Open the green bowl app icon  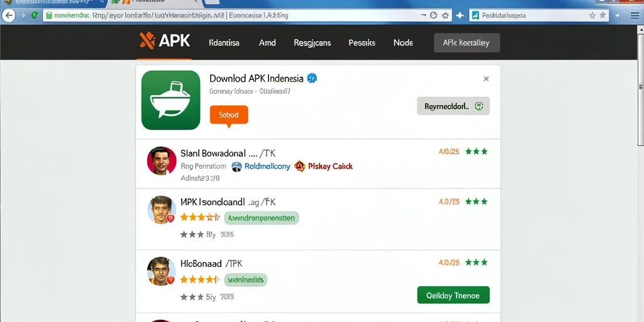(170, 100)
